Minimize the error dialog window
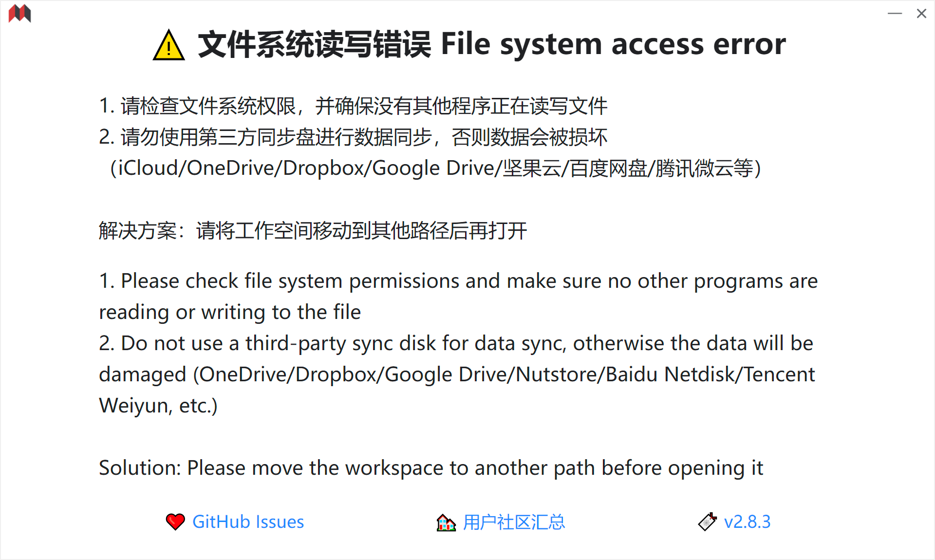935x560 pixels. coord(895,14)
